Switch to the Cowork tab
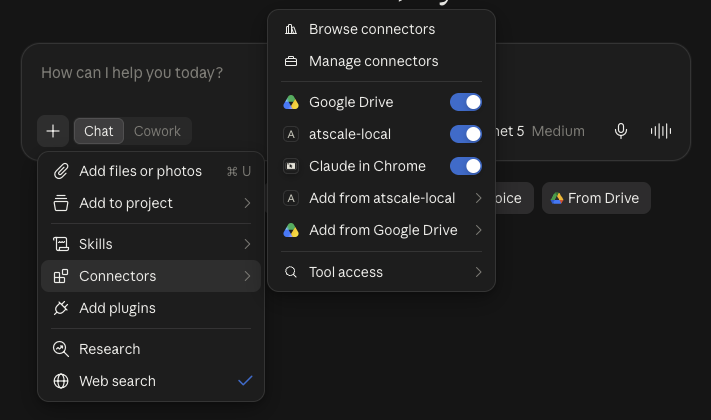The height and width of the screenshot is (420, 711). click(157, 131)
